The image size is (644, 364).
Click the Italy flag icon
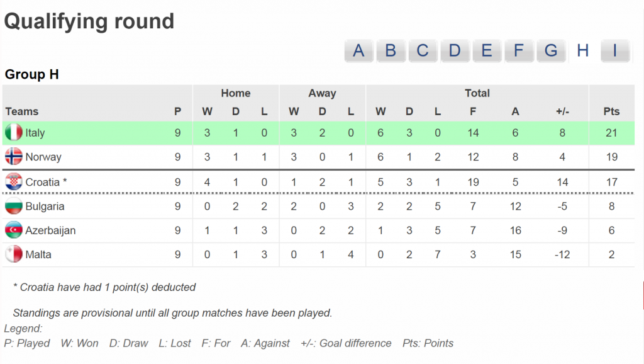coord(13,133)
